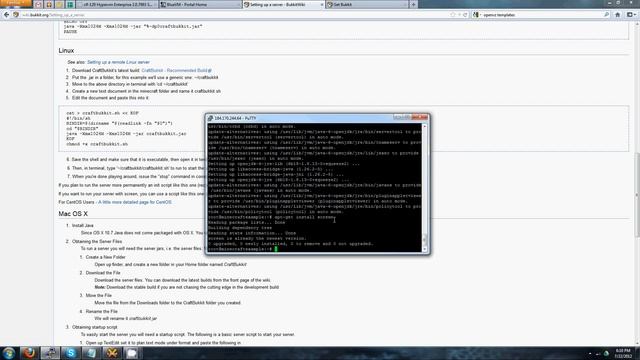Screen dimensions: 640x360
Task: Switch to the Get Bukkit tab
Action: (367, 4)
